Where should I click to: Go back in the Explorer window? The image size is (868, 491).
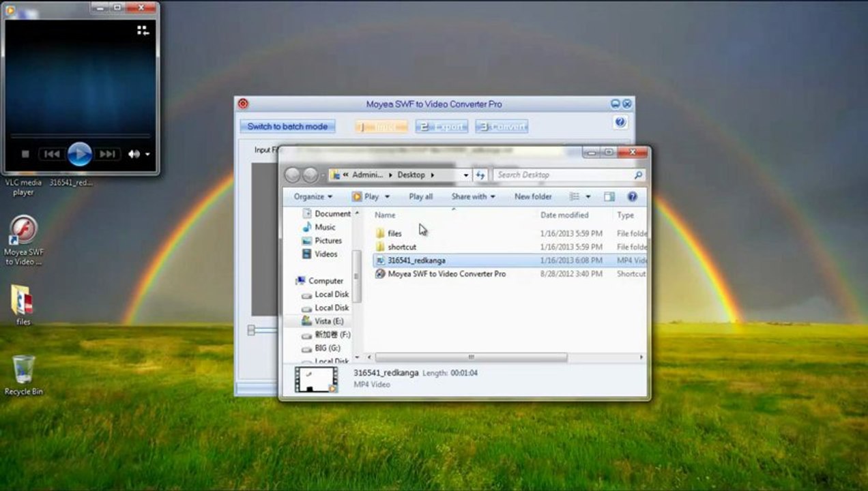point(293,175)
